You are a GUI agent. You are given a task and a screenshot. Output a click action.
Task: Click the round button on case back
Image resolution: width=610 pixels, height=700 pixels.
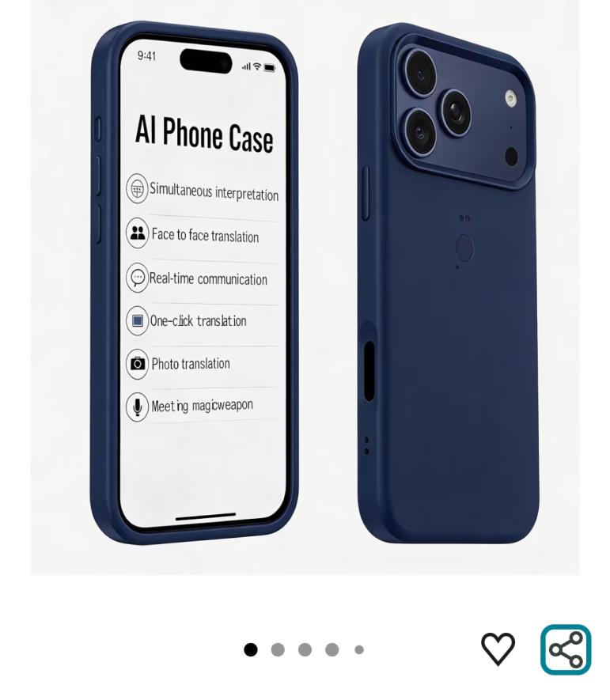tap(464, 248)
